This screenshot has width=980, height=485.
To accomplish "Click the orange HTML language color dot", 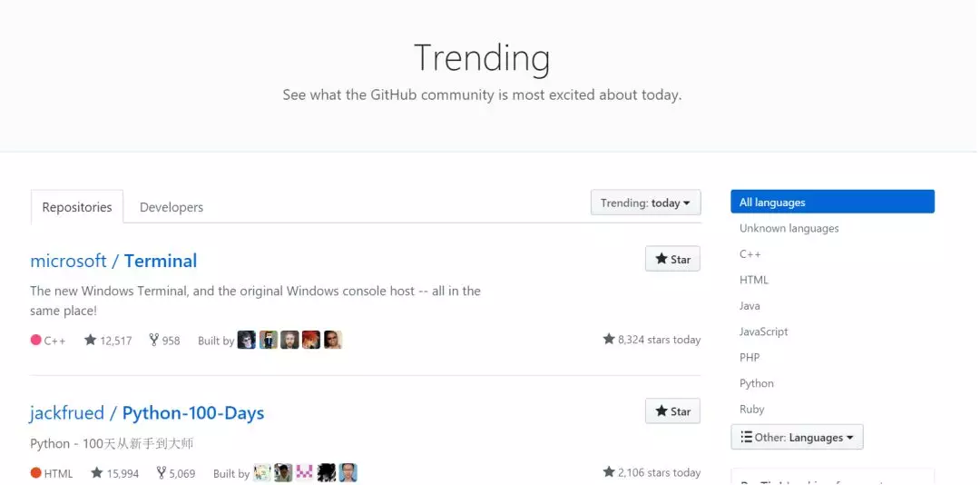I will pos(35,473).
